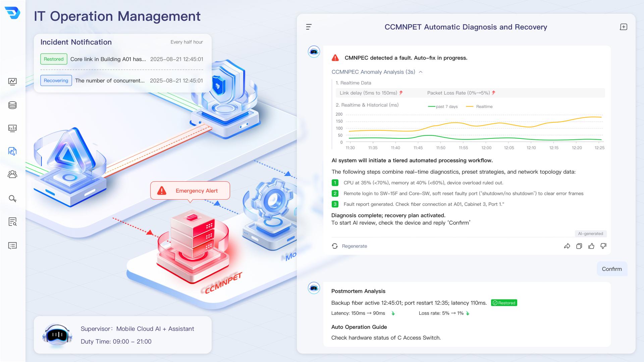
Task: Open the log search document sidebar icon
Action: click(x=12, y=222)
